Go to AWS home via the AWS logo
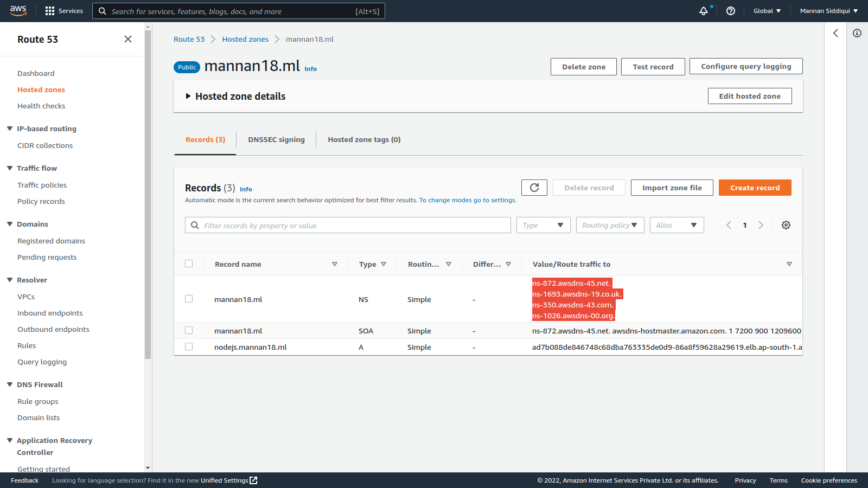Image resolution: width=868 pixels, height=488 pixels. pos(18,10)
